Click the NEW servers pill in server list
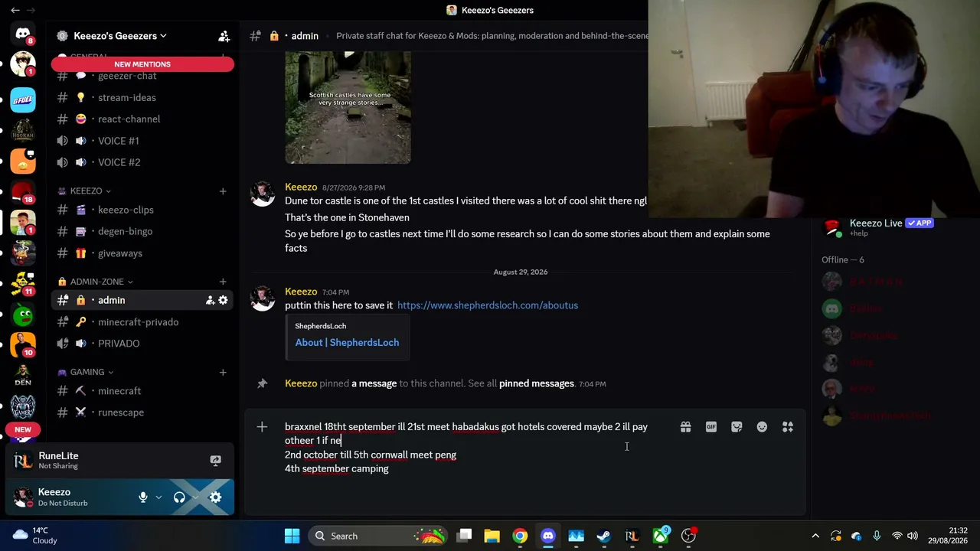This screenshot has height=551, width=980. click(23, 430)
